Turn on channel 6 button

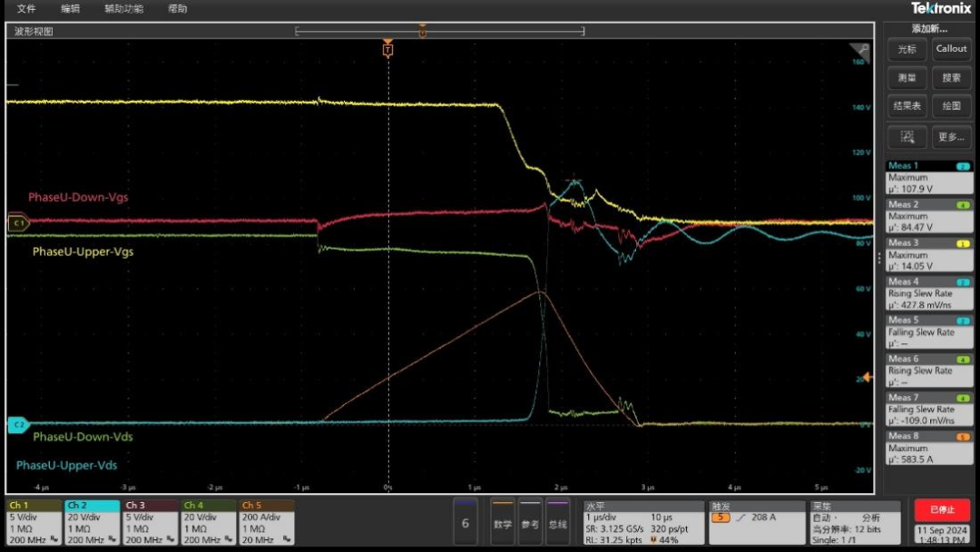point(465,523)
